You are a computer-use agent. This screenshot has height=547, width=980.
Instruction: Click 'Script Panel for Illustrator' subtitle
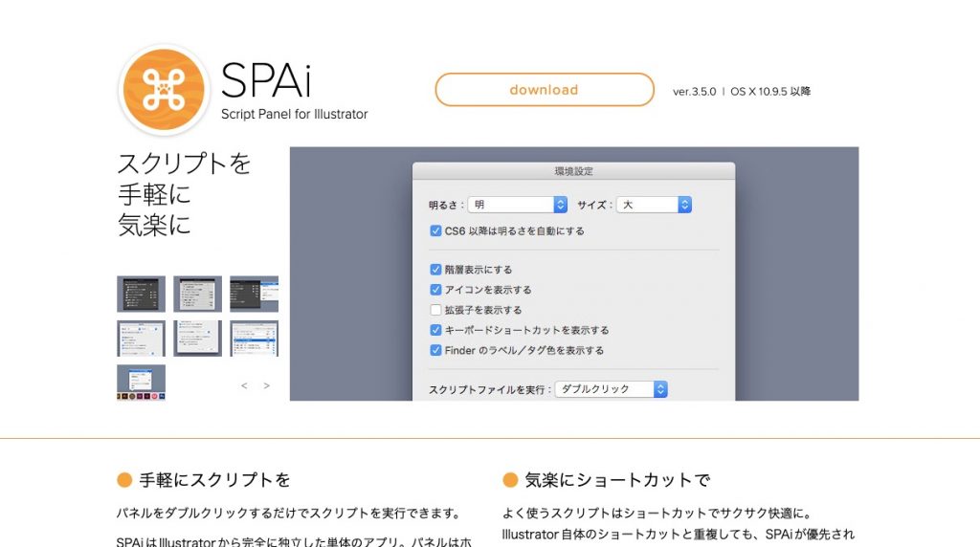tap(295, 114)
